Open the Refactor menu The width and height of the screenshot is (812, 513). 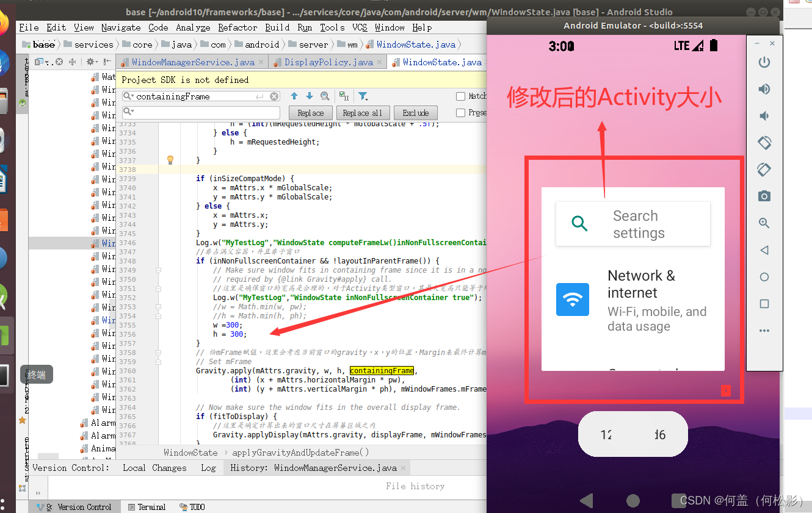[x=237, y=27]
